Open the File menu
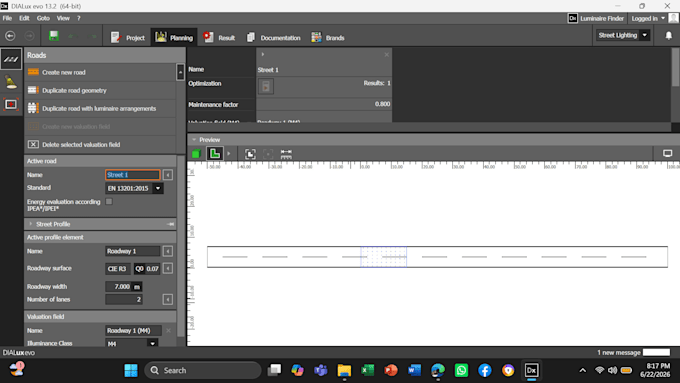This screenshot has width=680, height=383. [x=7, y=18]
